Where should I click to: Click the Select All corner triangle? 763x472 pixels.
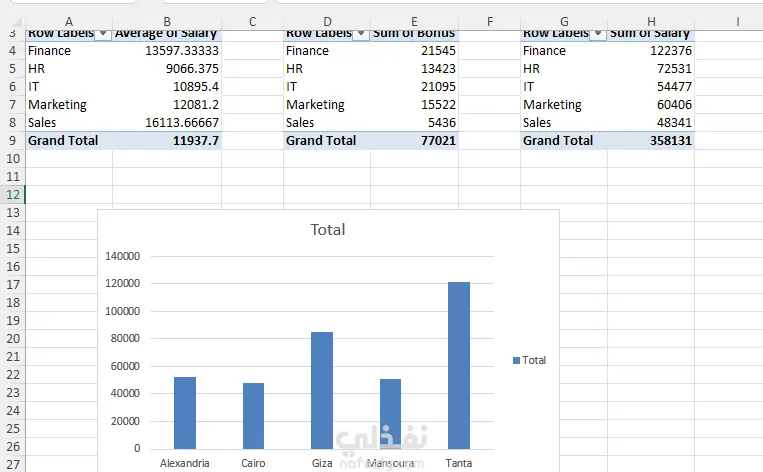pos(17,22)
